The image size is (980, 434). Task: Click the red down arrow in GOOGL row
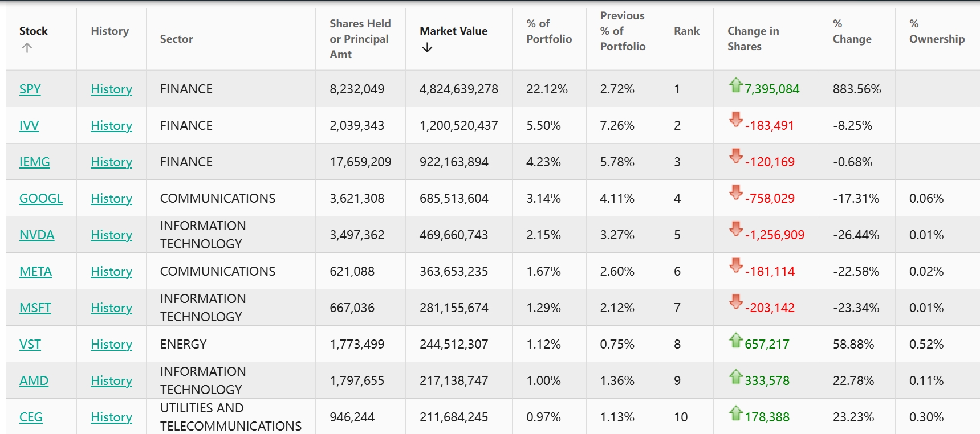(735, 193)
